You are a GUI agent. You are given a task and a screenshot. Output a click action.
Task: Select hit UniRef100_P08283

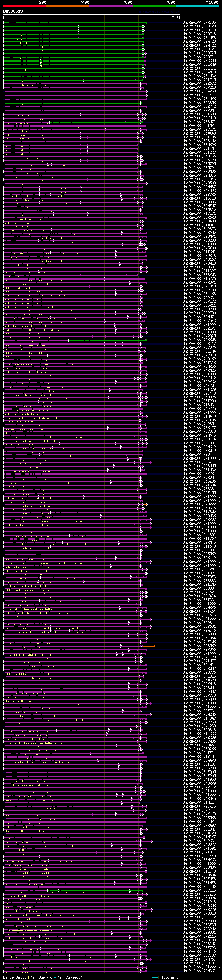[x=199, y=241]
